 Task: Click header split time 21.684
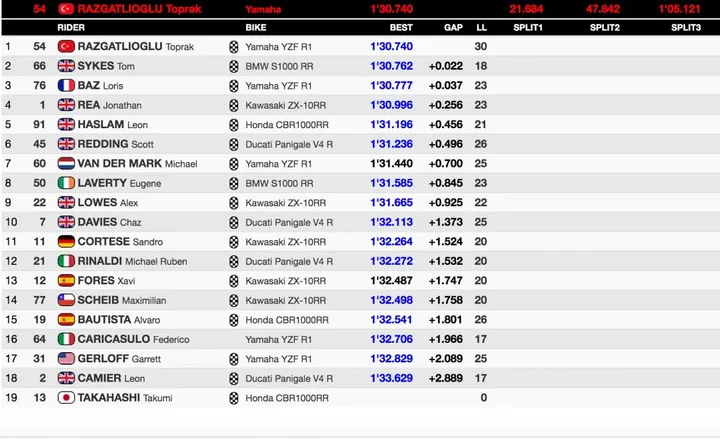point(526,9)
